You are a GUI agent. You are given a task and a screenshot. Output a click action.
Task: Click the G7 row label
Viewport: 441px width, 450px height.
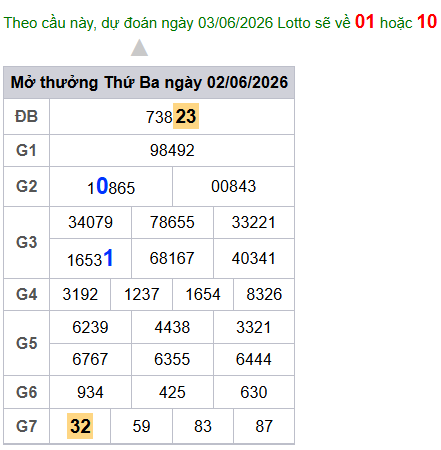pos(26,426)
